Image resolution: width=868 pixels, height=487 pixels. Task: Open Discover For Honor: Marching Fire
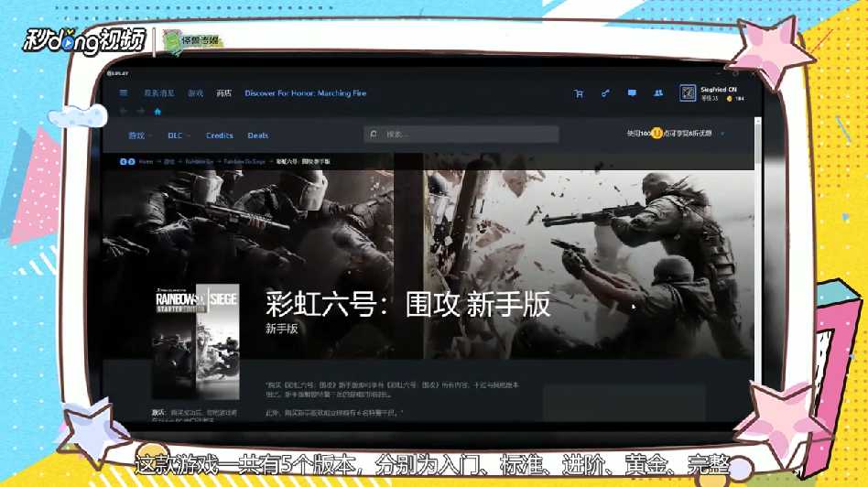[x=306, y=93]
